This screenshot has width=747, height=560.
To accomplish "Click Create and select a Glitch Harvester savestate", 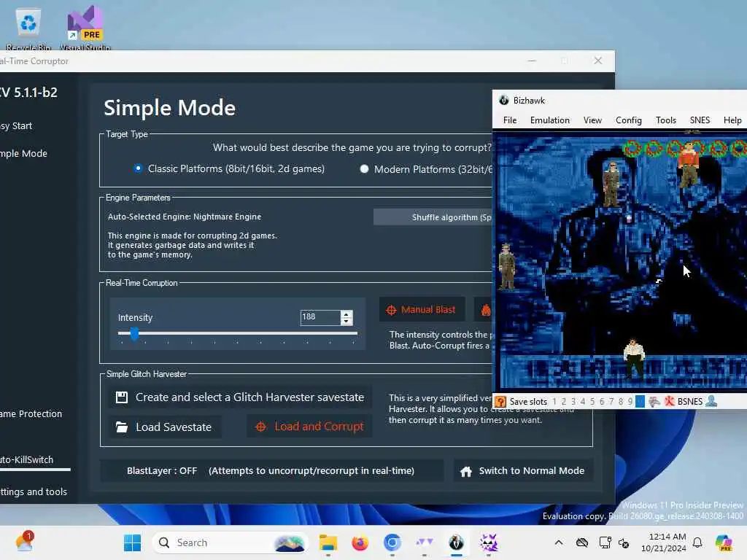I will pos(241,397).
